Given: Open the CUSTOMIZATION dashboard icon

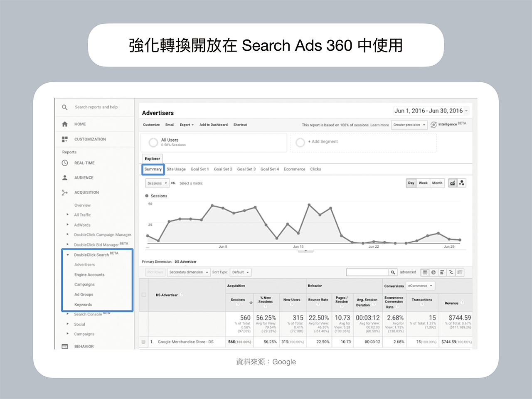Looking at the screenshot, I should point(64,139).
